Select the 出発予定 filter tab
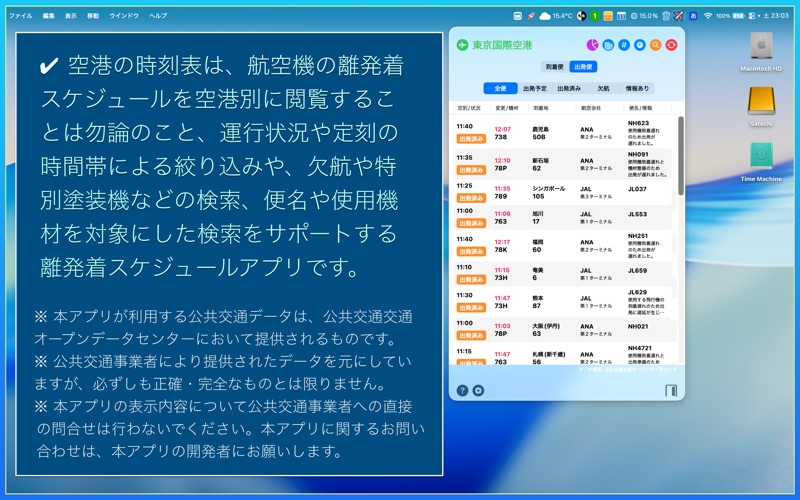This screenshot has height=500, width=800. pyautogui.click(x=535, y=88)
